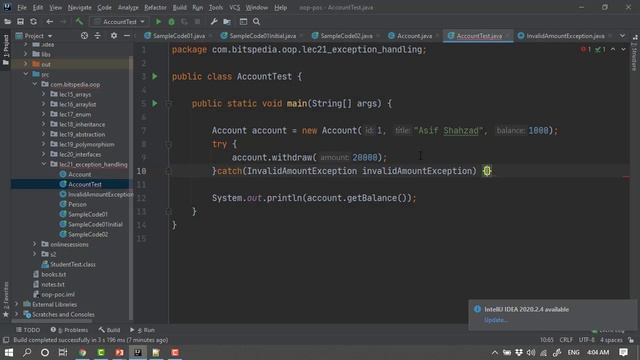Jump to previous highlighted error arrow
The width and height of the screenshot is (640, 360).
click(x=613, y=49)
